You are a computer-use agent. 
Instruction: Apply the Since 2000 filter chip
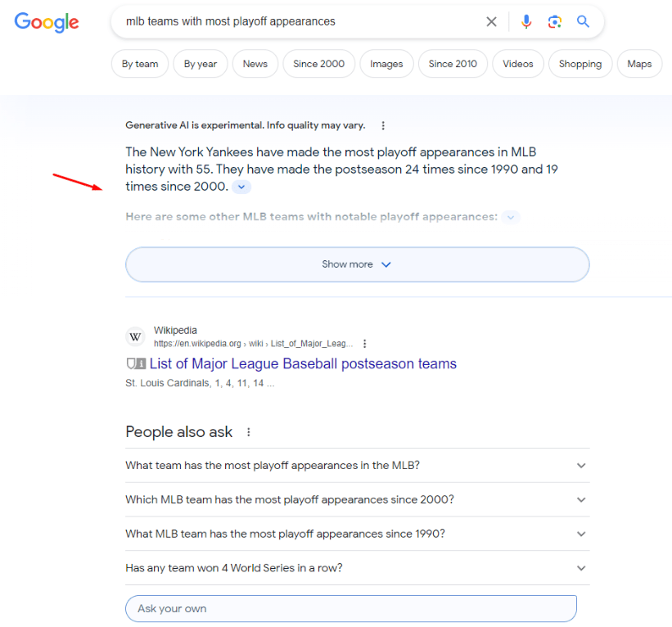(318, 64)
